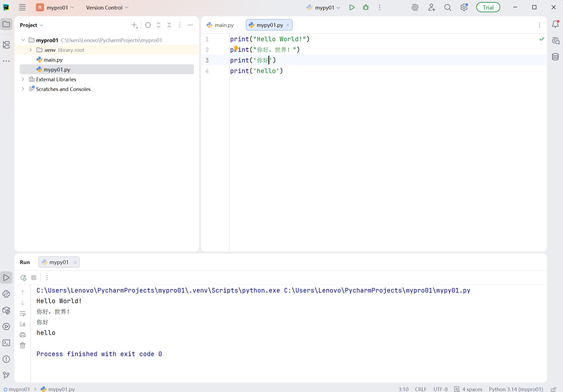Image resolution: width=563 pixels, height=392 pixels.
Task: Open the Git version control tool window
Action: click(6, 375)
